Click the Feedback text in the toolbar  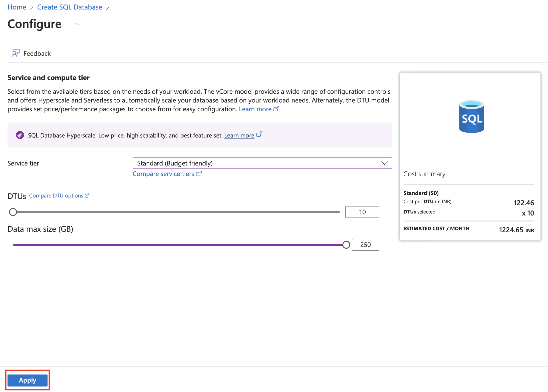coord(37,53)
